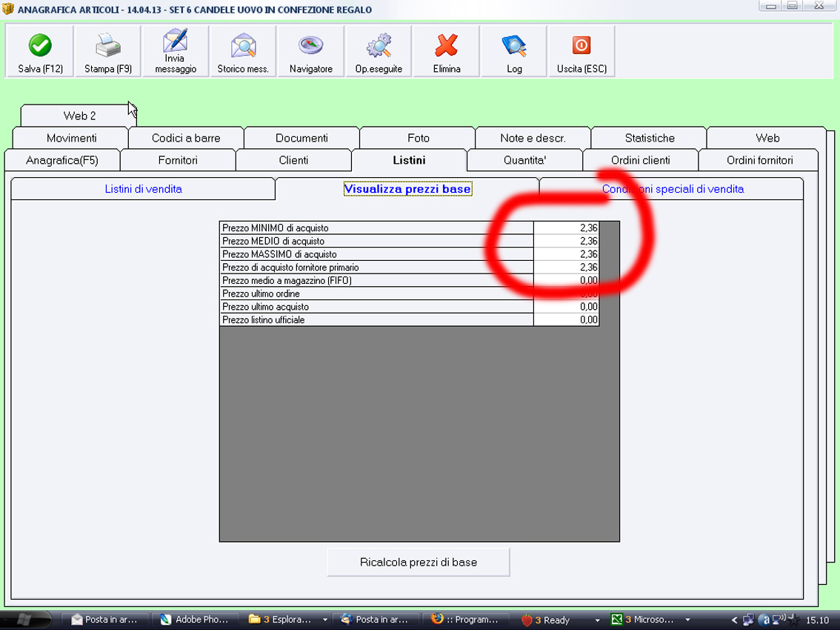Click Prezzo ultimo acquisto value cell

point(566,307)
